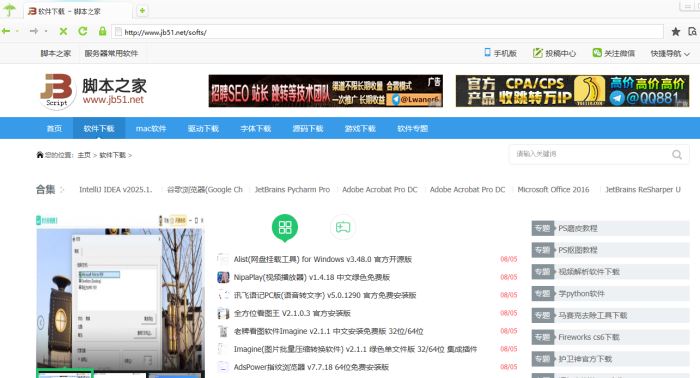Click the green umbrella browser logo

point(9,9)
